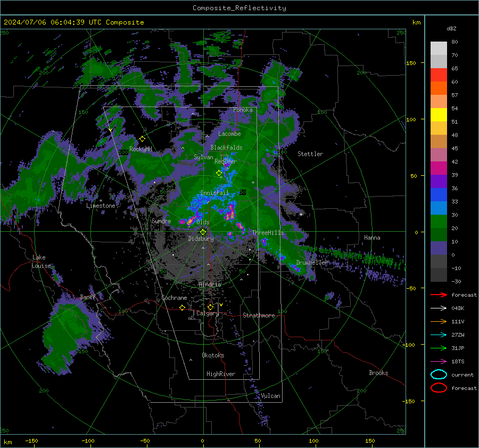479x448 pixels.
Task: Select the Lacombe label on map
Action: (x=229, y=134)
